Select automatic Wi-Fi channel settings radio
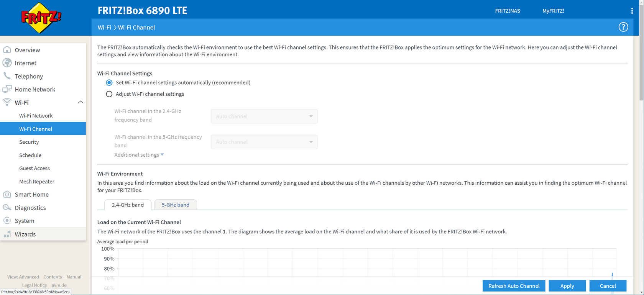This screenshot has height=295, width=644. click(109, 83)
